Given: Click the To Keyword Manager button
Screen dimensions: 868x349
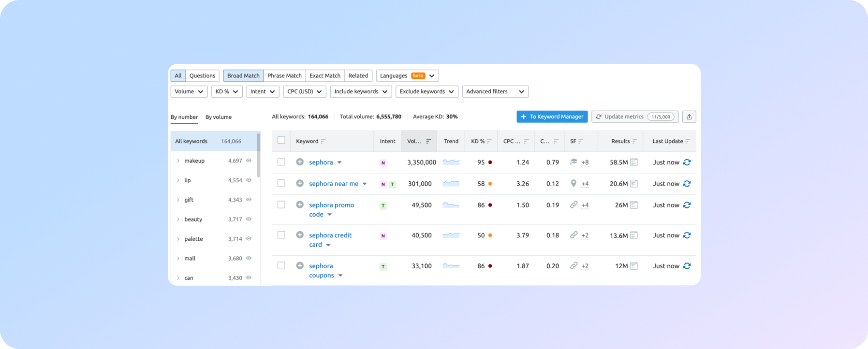Looking at the screenshot, I should point(552,116).
